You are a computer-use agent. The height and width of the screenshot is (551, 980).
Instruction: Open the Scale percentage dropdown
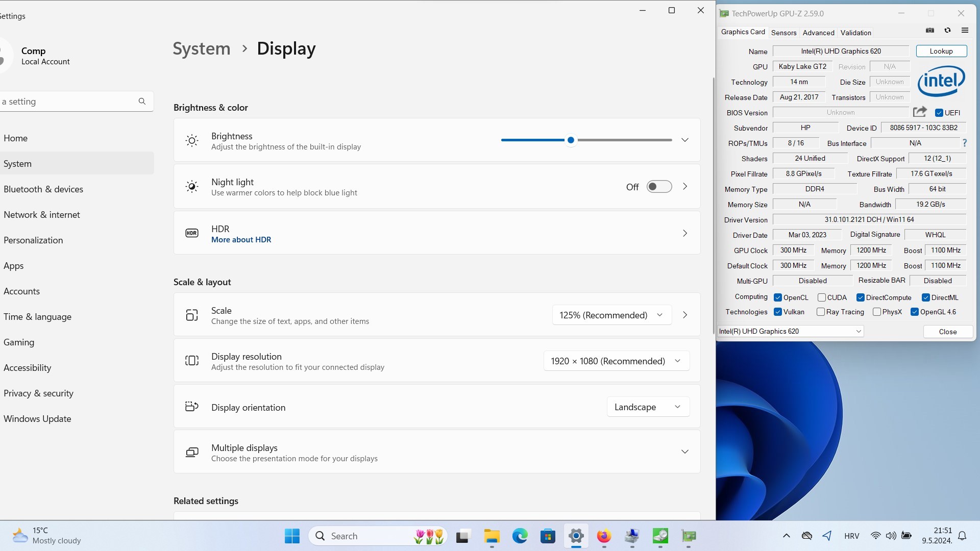pyautogui.click(x=611, y=315)
